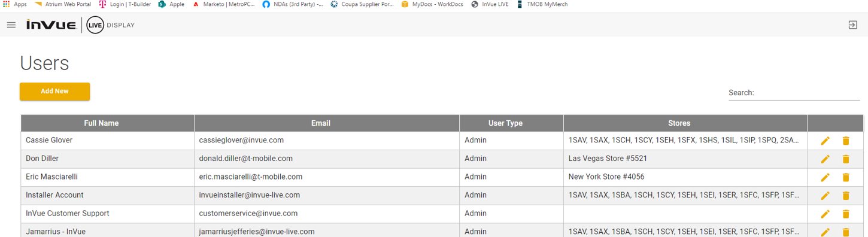Edit the Installer Account row

825,196
